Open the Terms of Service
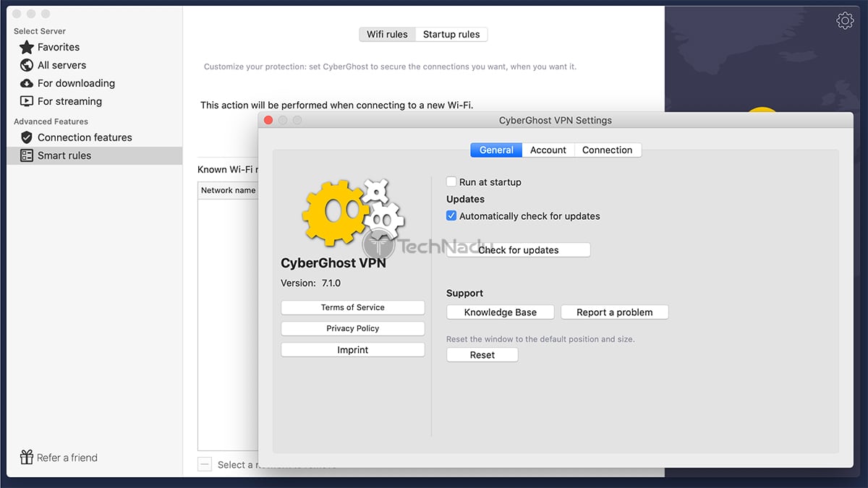Image resolution: width=868 pixels, height=488 pixels. [x=353, y=307]
